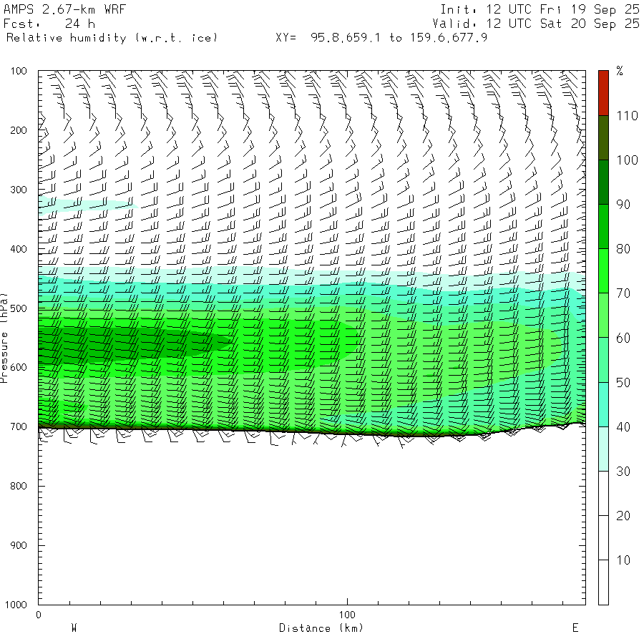
Task: Click the 'Pressure (hPa)' vertical axis title
Action: pos(4,338)
